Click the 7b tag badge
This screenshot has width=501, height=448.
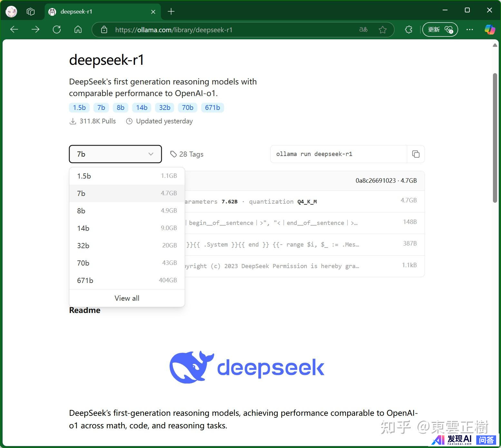click(101, 108)
